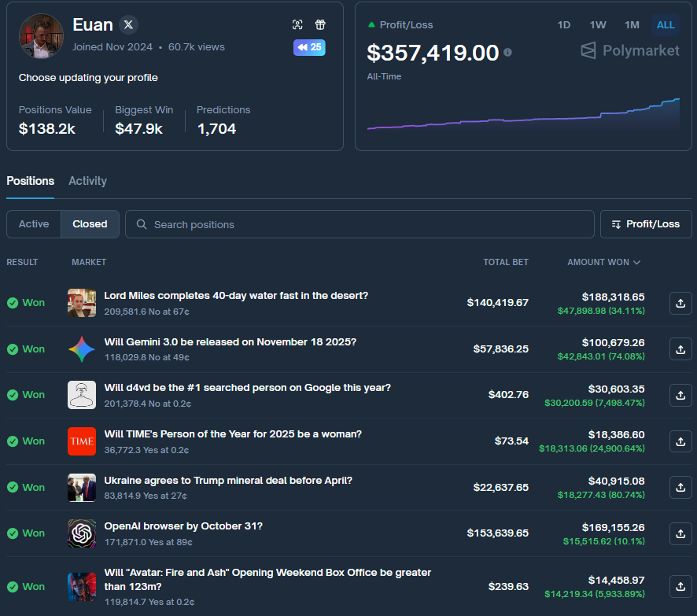Screen dimensions: 697x616
Task: Share the Lord Miles water fast position
Action: click(680, 303)
